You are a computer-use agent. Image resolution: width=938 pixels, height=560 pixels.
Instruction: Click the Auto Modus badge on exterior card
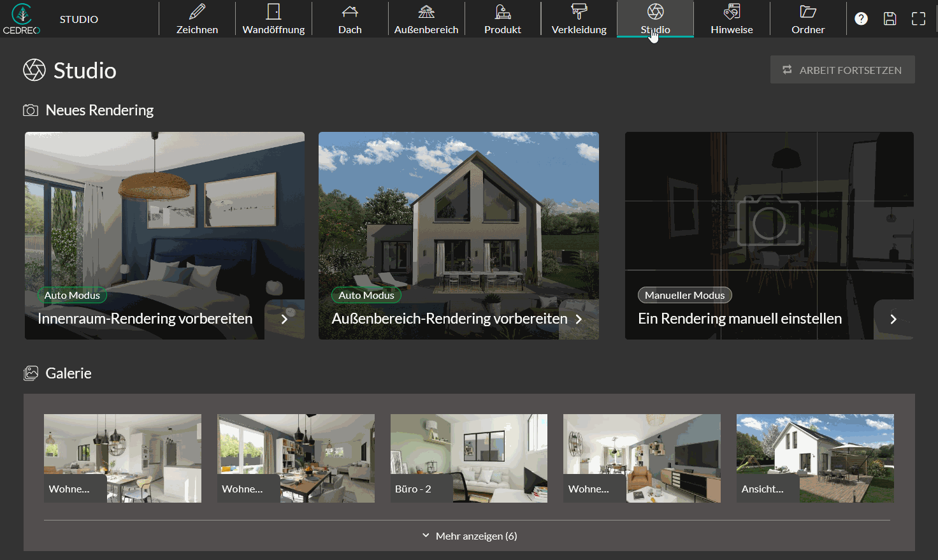[x=366, y=295]
